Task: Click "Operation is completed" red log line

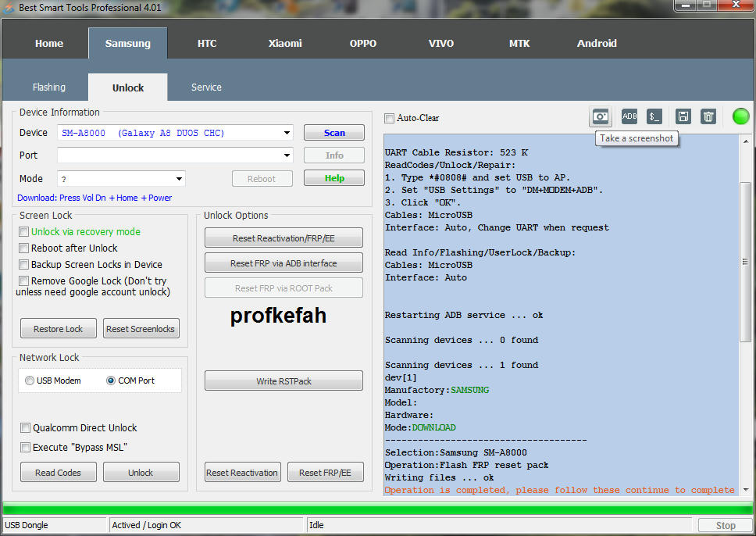Action: (559, 490)
